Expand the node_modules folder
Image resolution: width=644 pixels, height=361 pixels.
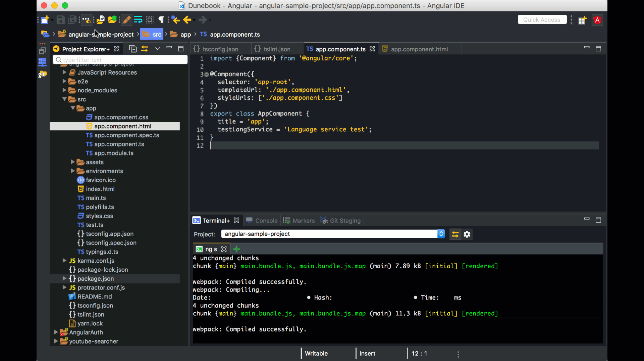64,90
